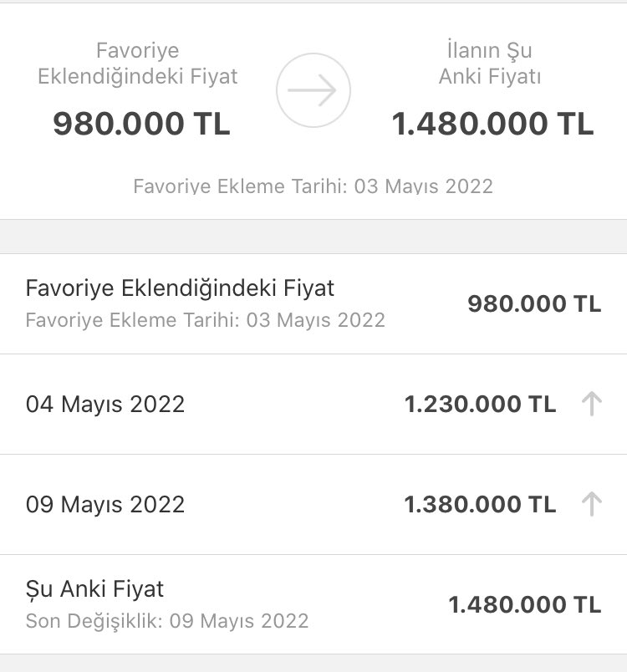This screenshot has width=627, height=672.
Task: Click the gray area below 'Şu Anki Fiyat'
Action: tap(313, 664)
